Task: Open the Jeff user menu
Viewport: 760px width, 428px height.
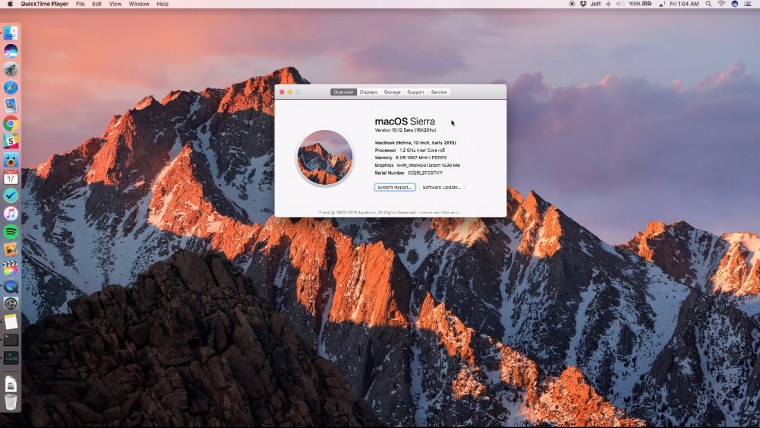Action: (x=596, y=4)
